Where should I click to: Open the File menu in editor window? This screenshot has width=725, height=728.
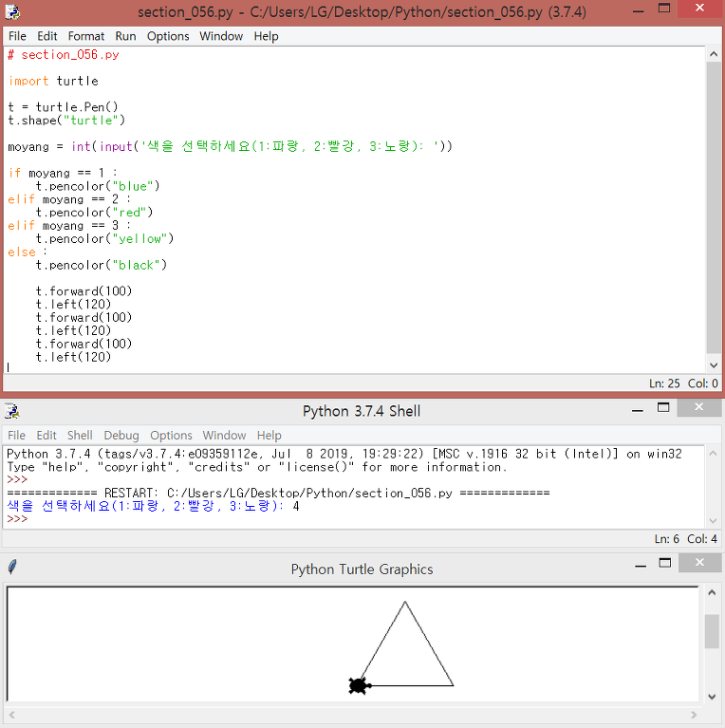coord(17,36)
